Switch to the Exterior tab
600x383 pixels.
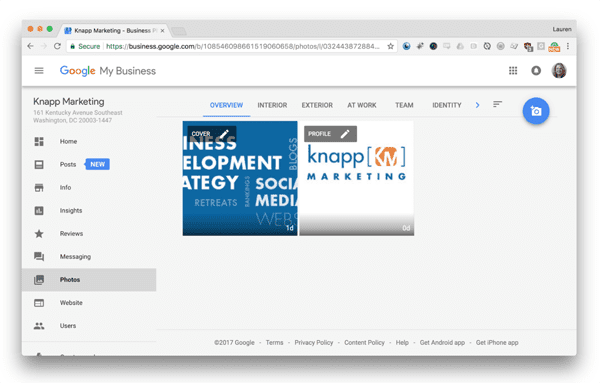click(317, 105)
